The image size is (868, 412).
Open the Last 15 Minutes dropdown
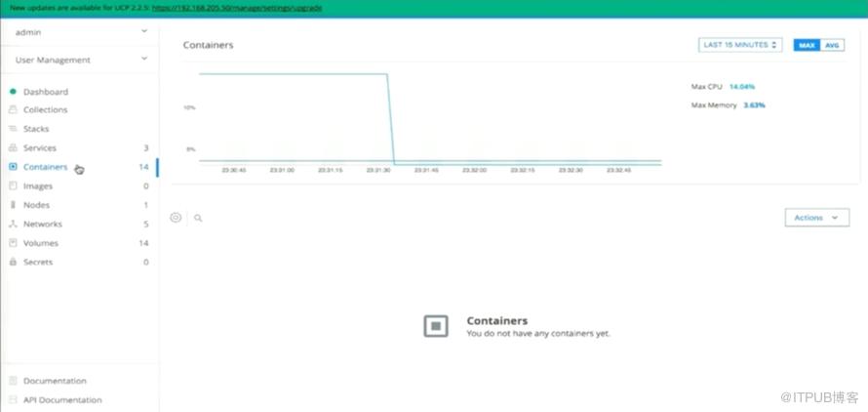pyautogui.click(x=740, y=45)
